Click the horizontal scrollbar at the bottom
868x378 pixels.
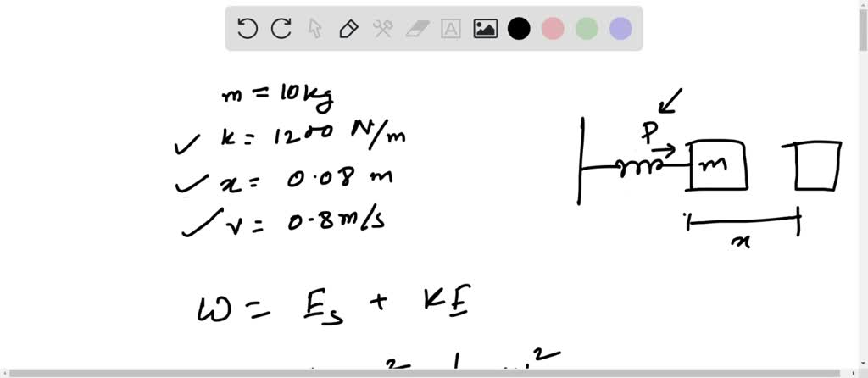(434, 373)
